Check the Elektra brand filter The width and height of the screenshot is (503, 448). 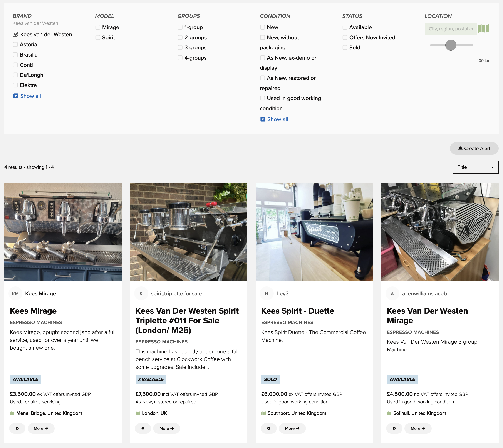coord(15,85)
